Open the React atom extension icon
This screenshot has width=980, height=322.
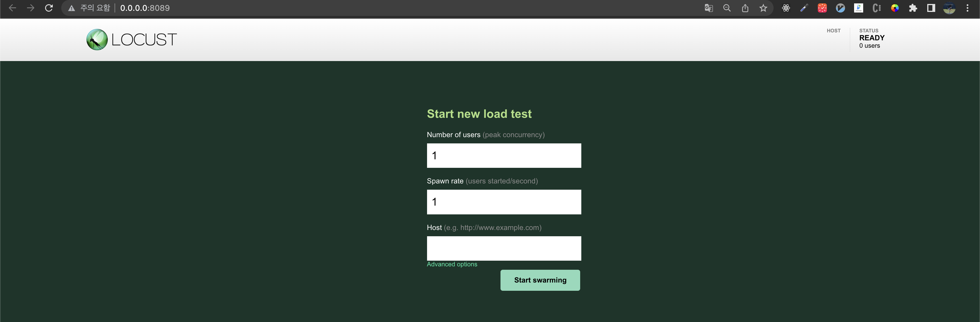coord(785,8)
